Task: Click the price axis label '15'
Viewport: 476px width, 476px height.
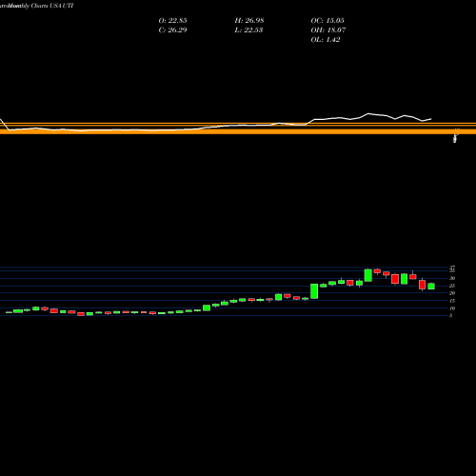Action: pyautogui.click(x=452, y=301)
